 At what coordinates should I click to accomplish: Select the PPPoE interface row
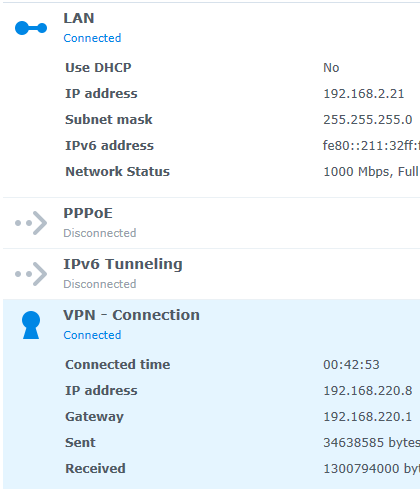(211, 223)
